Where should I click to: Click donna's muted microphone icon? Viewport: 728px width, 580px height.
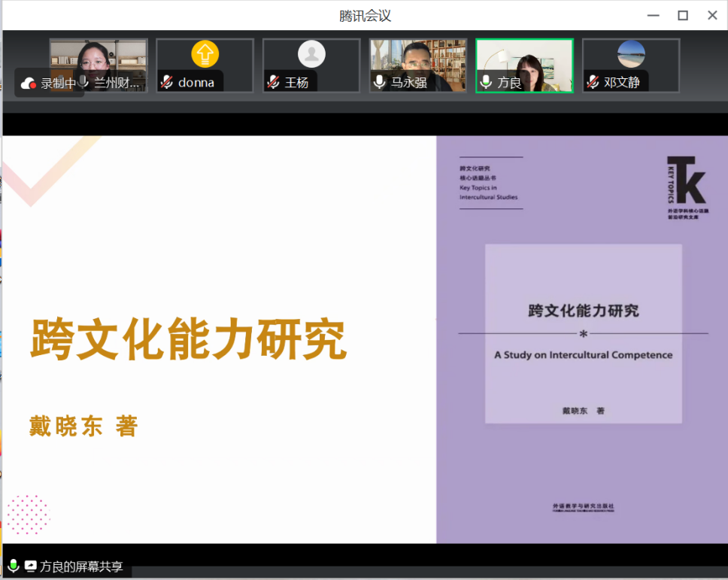tap(167, 82)
